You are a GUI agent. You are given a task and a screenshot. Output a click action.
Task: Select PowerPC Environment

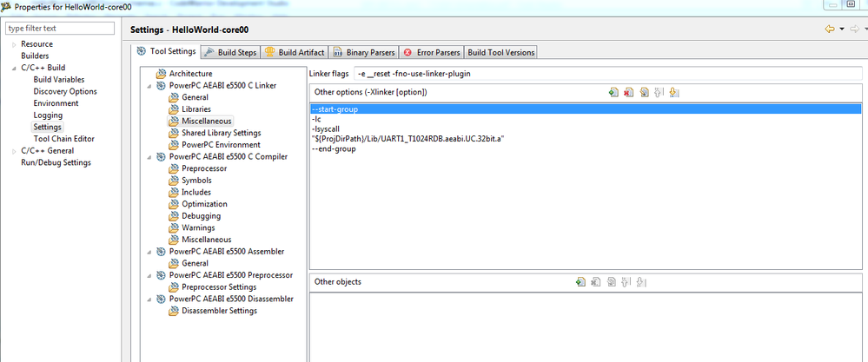[221, 145]
